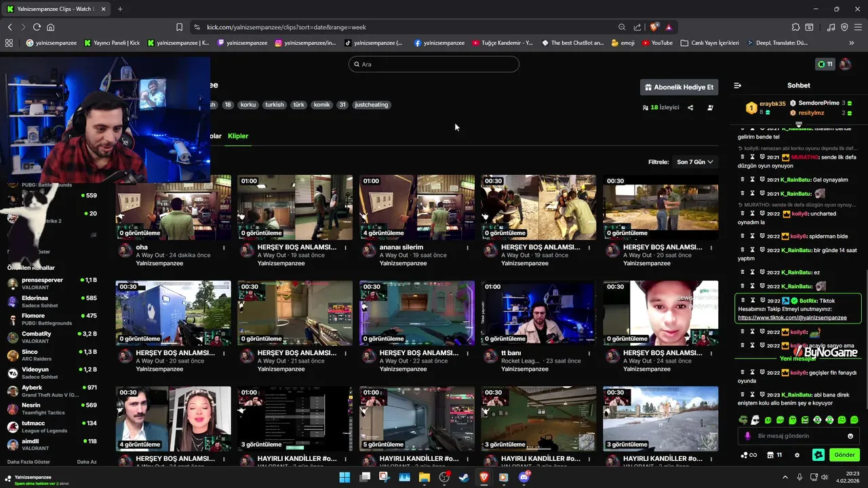Open Discord from the taskbar
868x488 pixels.
click(x=524, y=477)
